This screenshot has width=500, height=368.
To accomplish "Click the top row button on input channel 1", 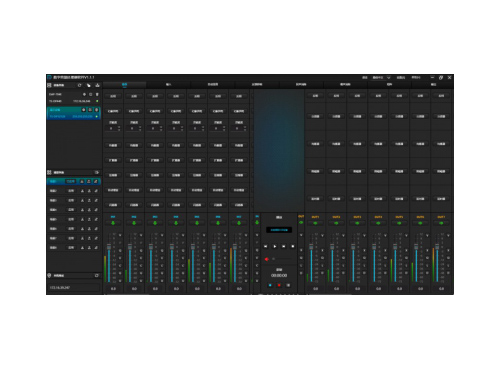I will pyautogui.click(x=113, y=96).
